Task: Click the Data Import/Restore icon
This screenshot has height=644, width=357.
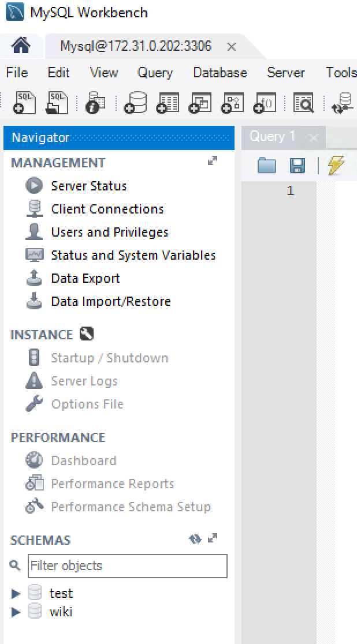Action: (x=34, y=301)
